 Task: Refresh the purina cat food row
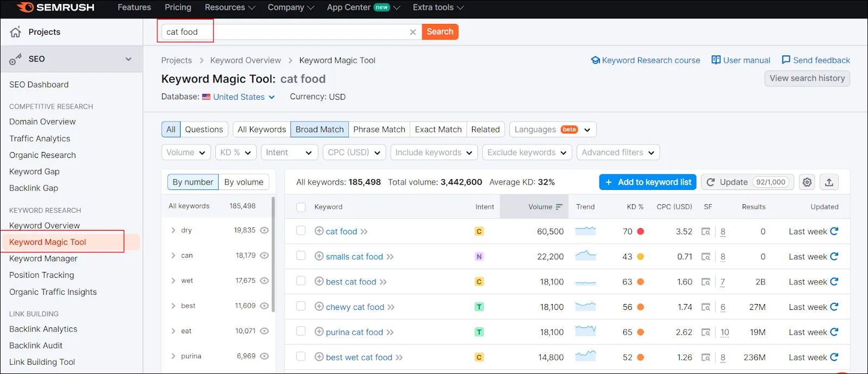[834, 332]
